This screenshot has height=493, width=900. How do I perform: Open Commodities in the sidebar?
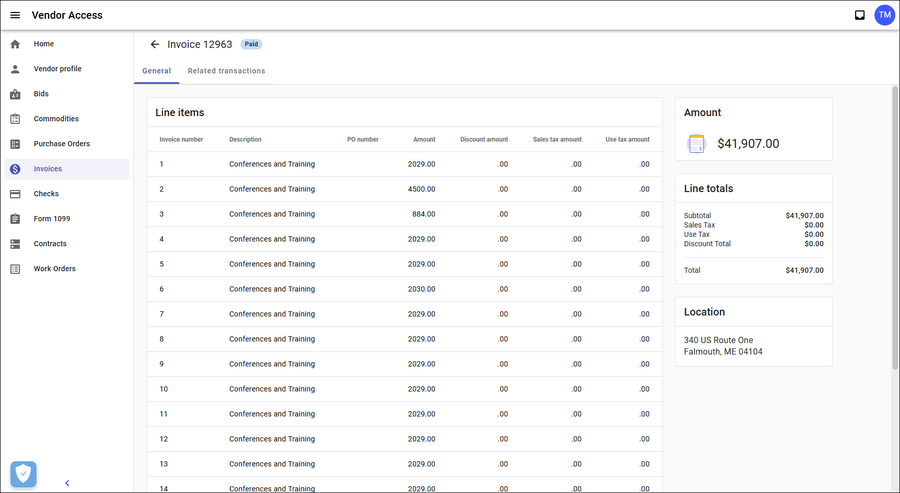[56, 119]
